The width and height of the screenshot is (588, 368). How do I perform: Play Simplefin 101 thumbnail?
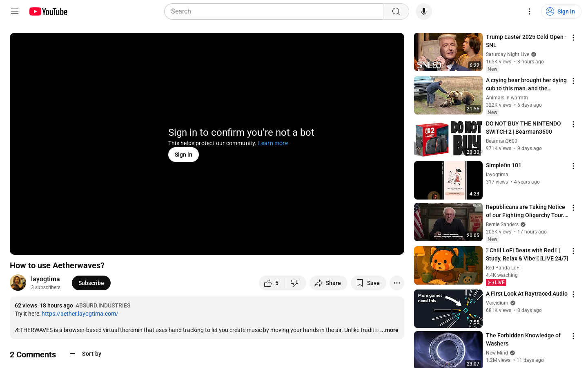(448, 180)
